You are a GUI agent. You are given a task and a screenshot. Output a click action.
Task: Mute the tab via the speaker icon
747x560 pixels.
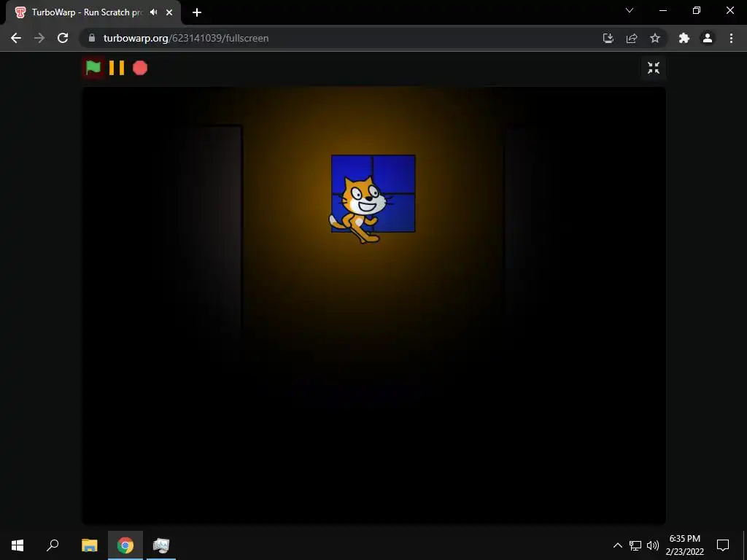click(x=153, y=12)
